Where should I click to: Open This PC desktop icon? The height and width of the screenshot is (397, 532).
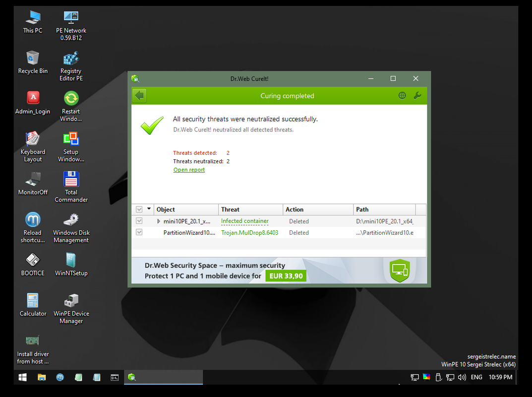pos(33,22)
